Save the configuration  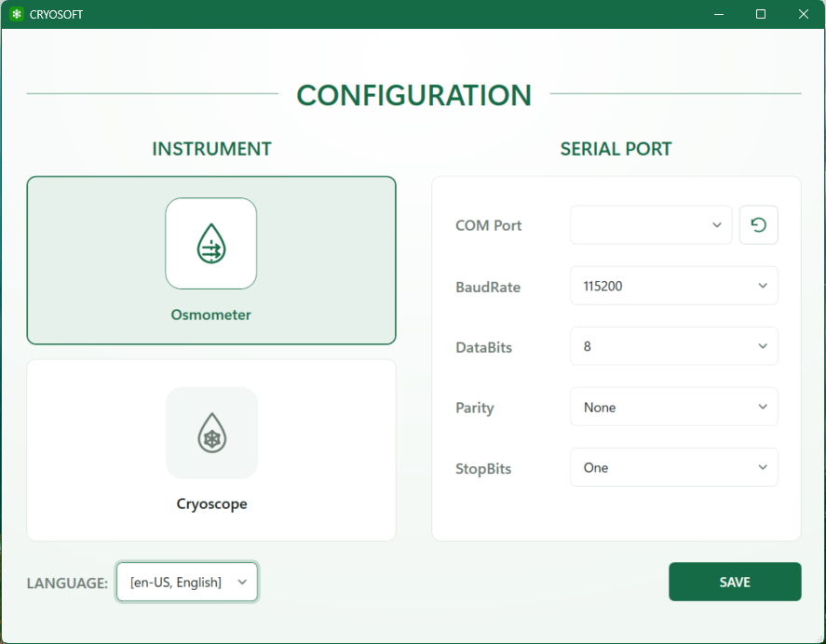click(x=735, y=582)
